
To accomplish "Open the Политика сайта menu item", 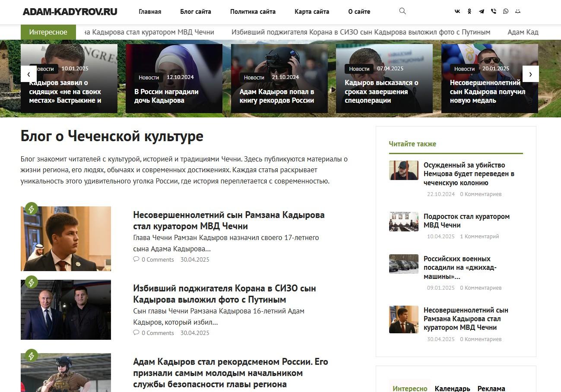I will (x=253, y=12).
